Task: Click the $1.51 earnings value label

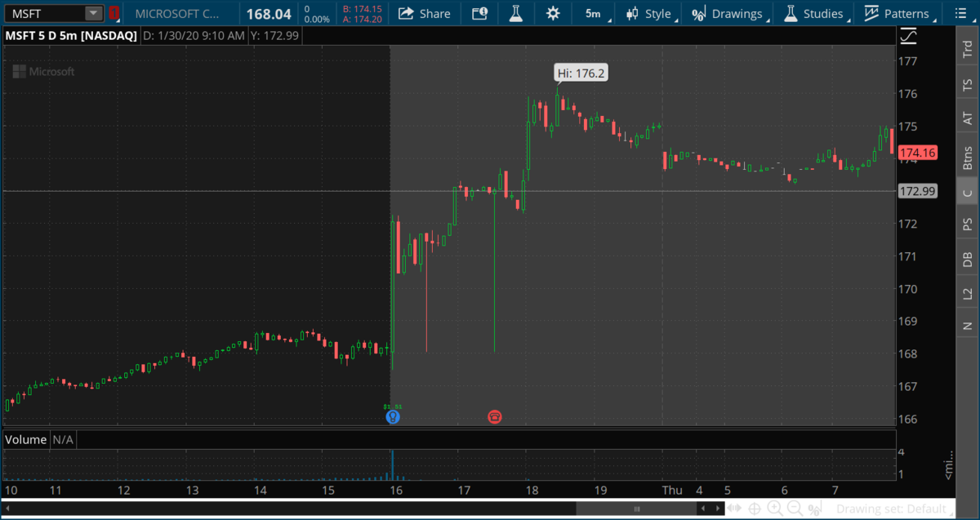Action: 393,406
